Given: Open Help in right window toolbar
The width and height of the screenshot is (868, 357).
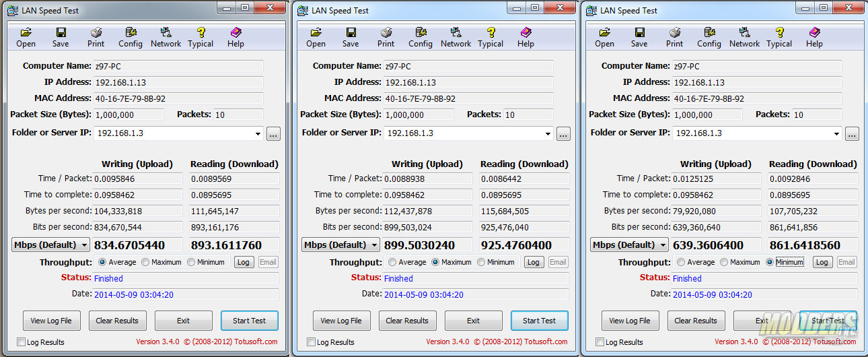Looking at the screenshot, I should [x=814, y=37].
